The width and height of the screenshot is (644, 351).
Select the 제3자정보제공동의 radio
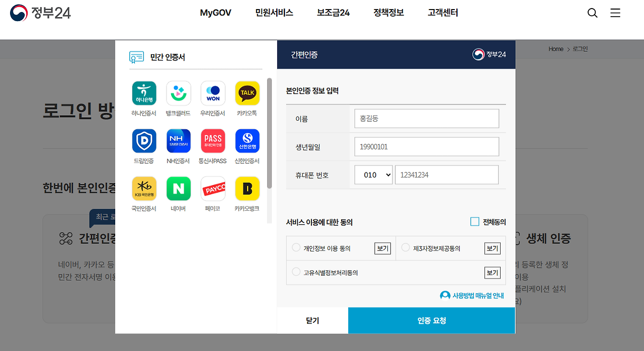coord(406,247)
